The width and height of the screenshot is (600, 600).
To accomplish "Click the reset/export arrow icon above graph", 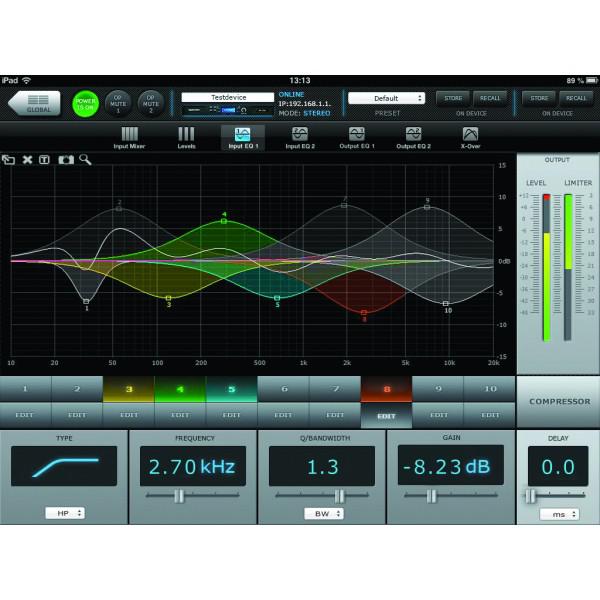I will [8, 160].
